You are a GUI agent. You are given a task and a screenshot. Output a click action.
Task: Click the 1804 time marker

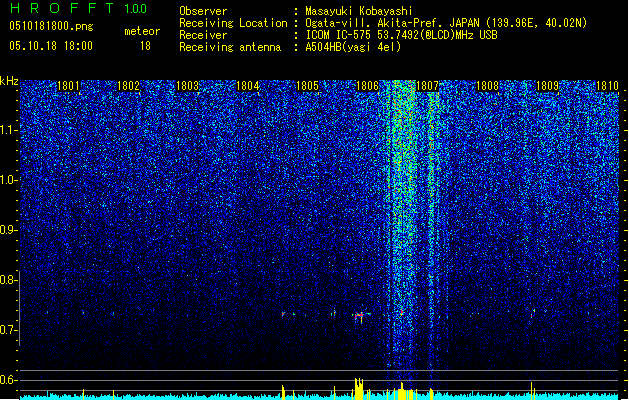point(248,86)
